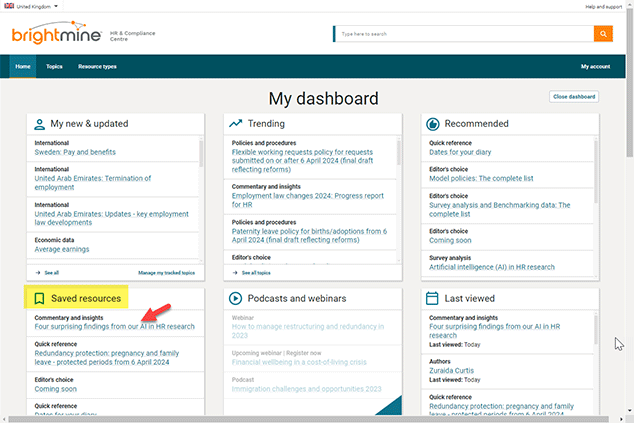Click the page horizontal scrollbar

[x=309, y=419]
